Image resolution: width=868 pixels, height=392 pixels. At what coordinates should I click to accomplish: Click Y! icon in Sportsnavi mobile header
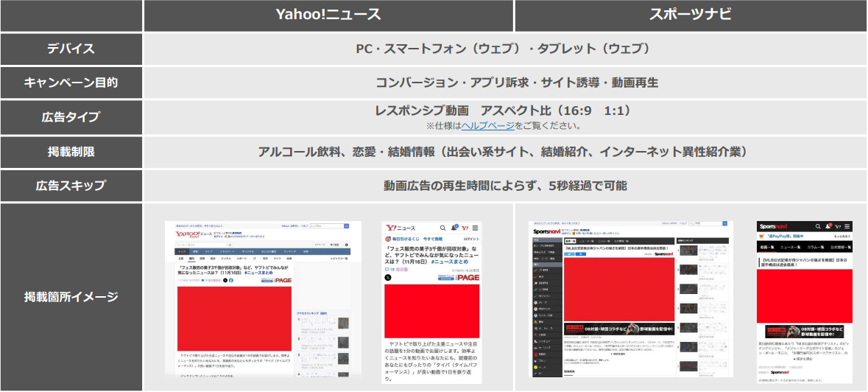click(838, 226)
